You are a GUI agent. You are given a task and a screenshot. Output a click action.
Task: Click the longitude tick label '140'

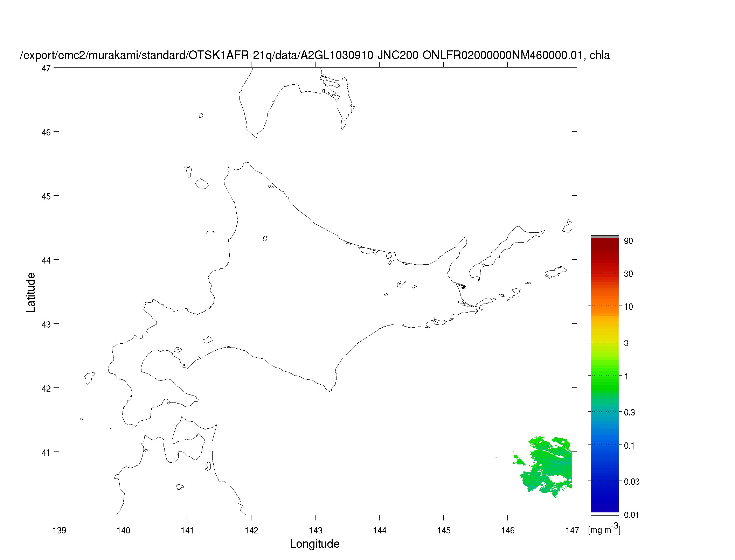point(123,531)
